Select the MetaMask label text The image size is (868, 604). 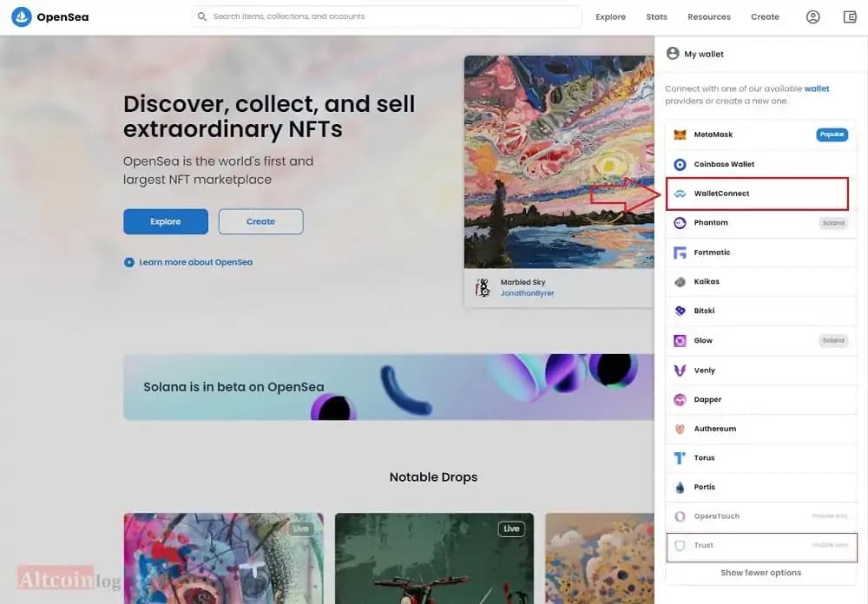coord(713,135)
